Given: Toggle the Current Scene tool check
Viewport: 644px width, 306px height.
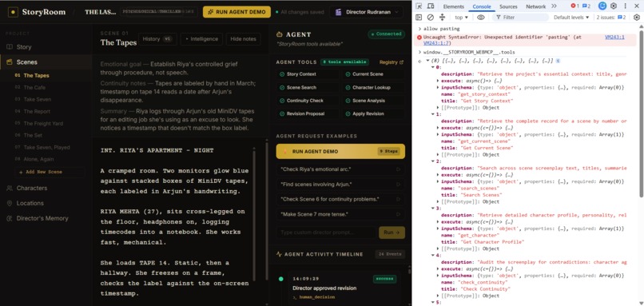Looking at the screenshot, I should pyautogui.click(x=348, y=74).
